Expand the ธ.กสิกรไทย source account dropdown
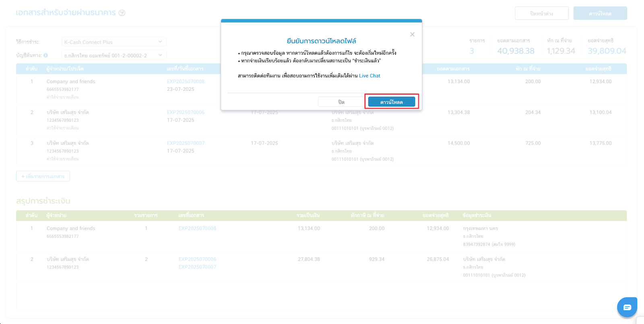Viewport: 644px width, 324px height. click(114, 55)
